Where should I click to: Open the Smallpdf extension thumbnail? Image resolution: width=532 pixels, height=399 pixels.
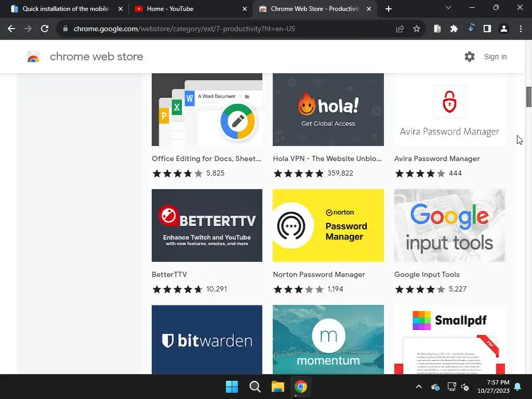tap(449, 340)
